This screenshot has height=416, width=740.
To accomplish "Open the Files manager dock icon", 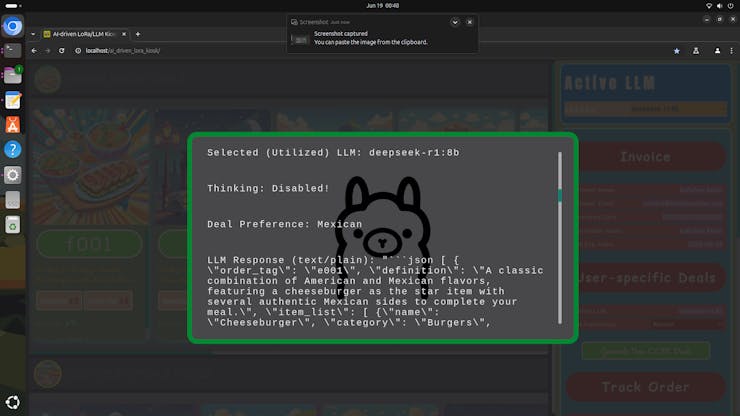I will pos(13,75).
